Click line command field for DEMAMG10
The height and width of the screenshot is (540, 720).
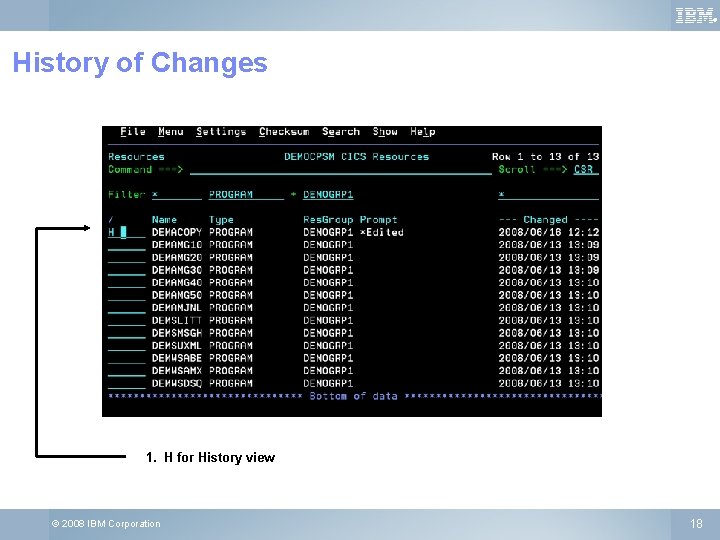pyautogui.click(x=126, y=245)
